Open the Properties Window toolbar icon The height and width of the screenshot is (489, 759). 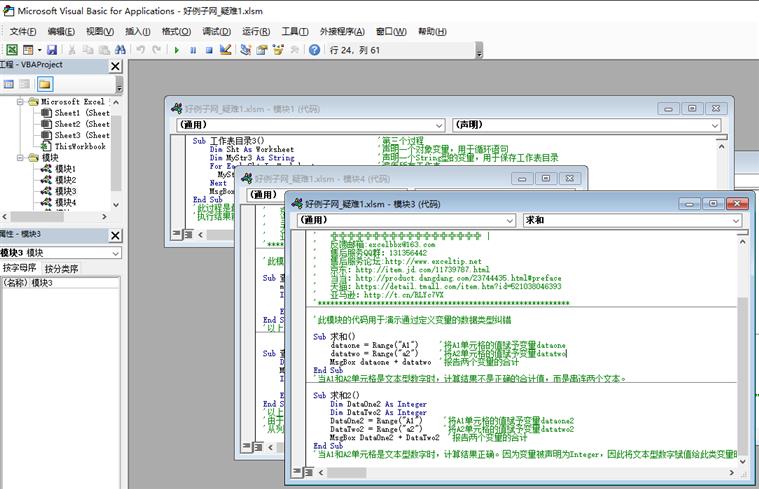pyautogui.click(x=262, y=49)
